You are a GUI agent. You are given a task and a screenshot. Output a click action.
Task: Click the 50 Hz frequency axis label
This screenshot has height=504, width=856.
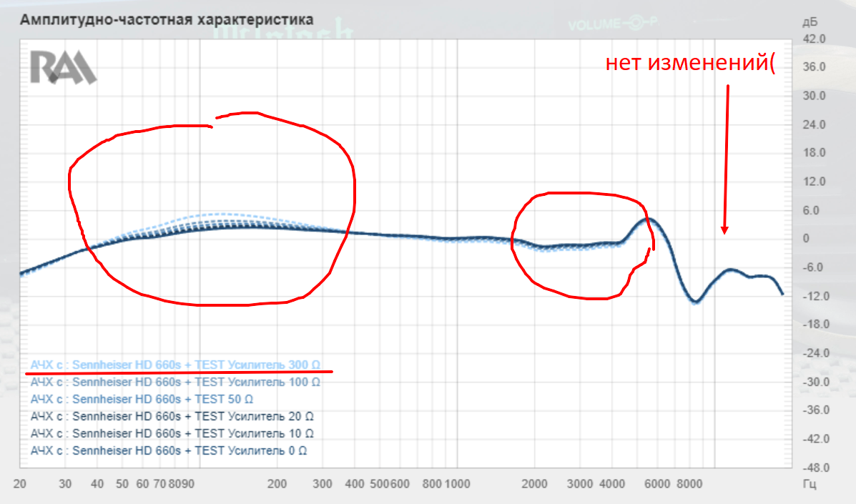pos(122,484)
